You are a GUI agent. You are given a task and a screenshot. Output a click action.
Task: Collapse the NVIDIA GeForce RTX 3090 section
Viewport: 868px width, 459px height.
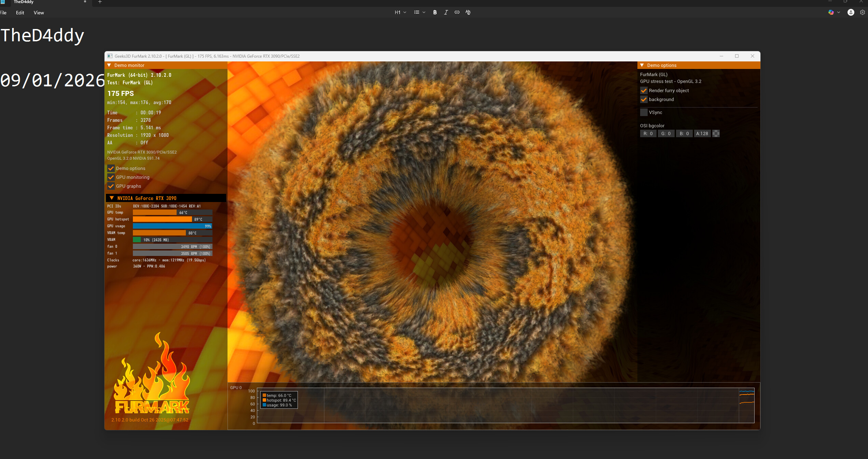(112, 198)
